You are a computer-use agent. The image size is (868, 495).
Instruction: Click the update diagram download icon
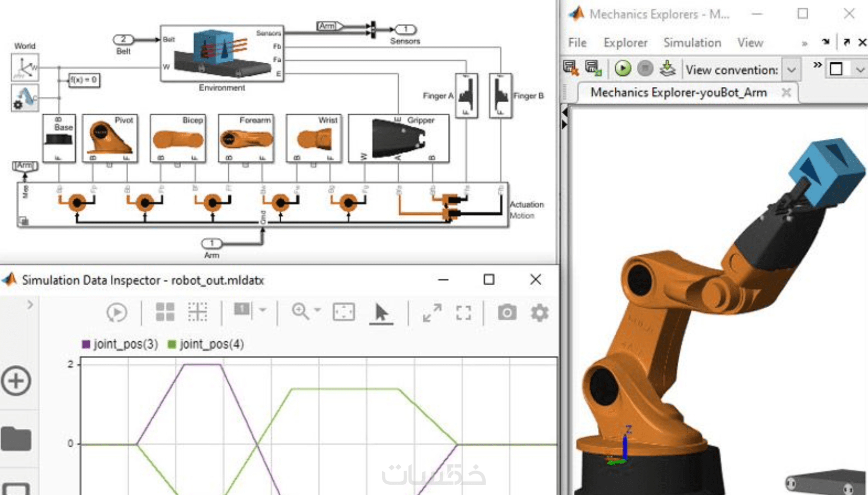click(668, 68)
